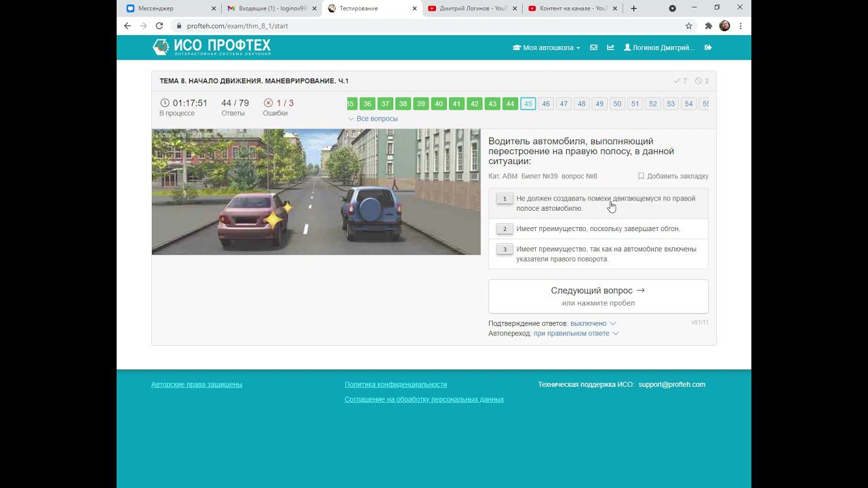Screen dimensions: 868x488
Task: Close the Тестирование tab
Action: click(x=414, y=8)
